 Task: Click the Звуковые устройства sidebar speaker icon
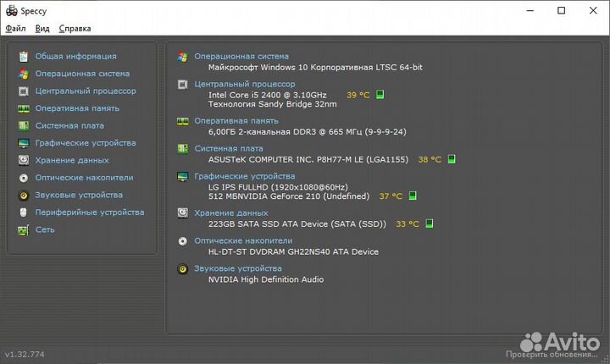click(x=24, y=195)
